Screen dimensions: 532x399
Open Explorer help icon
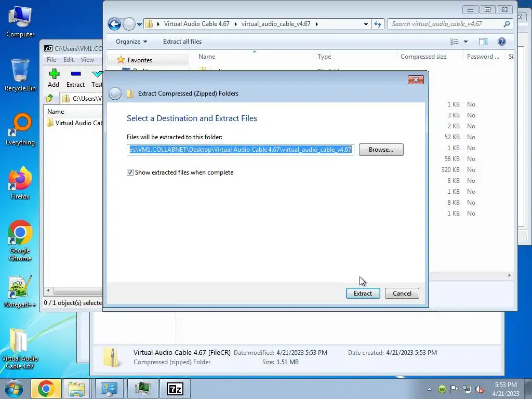pyautogui.click(x=502, y=42)
